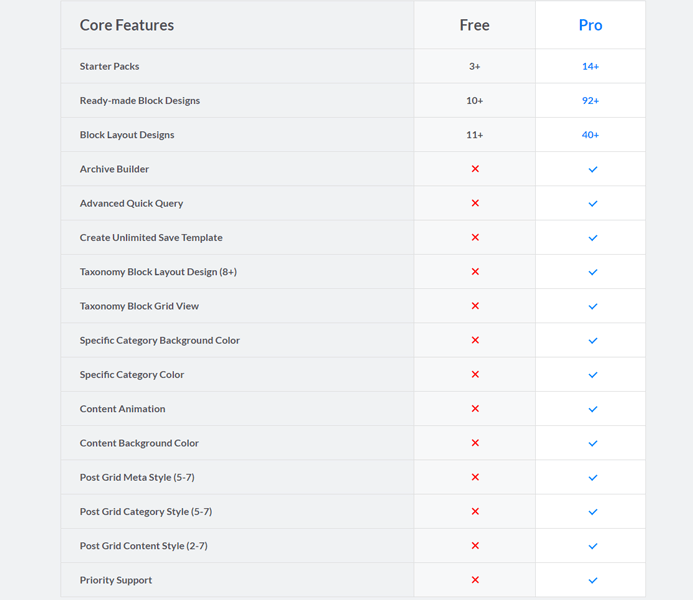Screen dimensions: 693x600
Task: Click the Pro checkmark for Priority Support
Action: [592, 580]
